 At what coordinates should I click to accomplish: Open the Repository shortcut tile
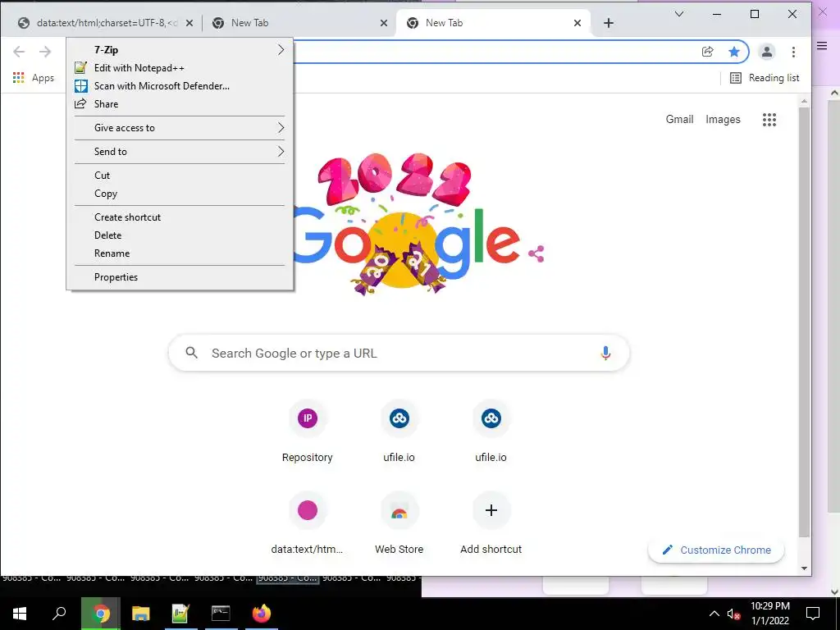[x=308, y=431]
